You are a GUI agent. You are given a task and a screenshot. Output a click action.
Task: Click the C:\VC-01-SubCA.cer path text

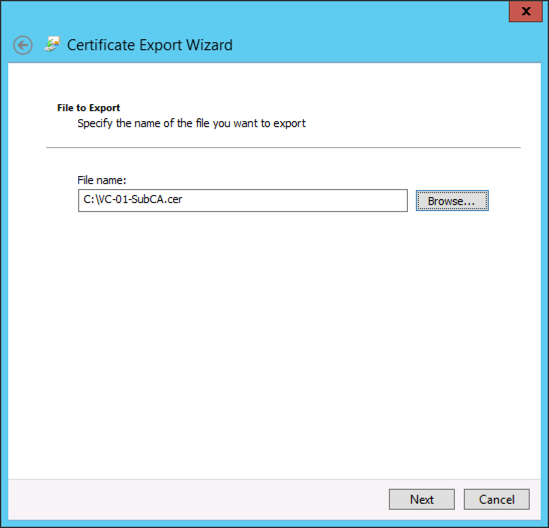tap(133, 199)
